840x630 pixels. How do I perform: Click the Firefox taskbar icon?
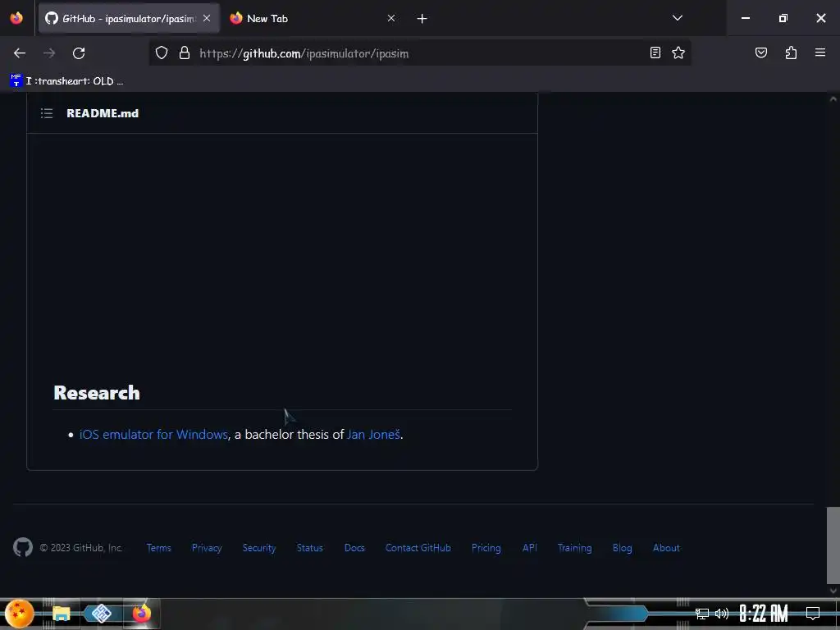[141, 614]
